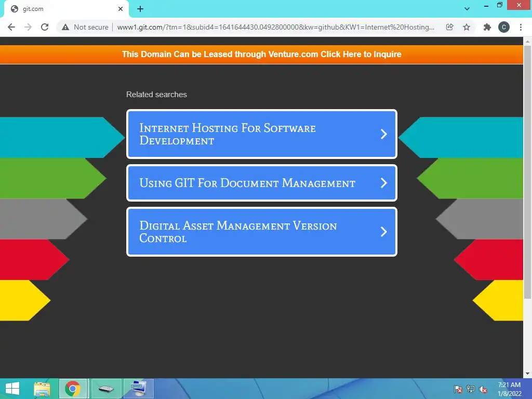Click the scrollbar up arrow
The height and width of the screenshot is (399, 532).
[x=527, y=42]
